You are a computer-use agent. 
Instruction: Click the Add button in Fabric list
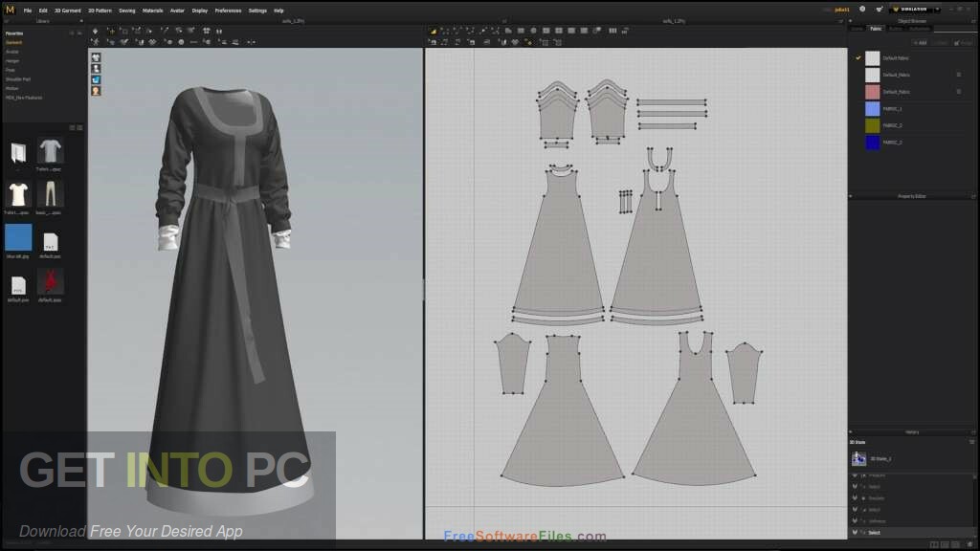pos(920,43)
